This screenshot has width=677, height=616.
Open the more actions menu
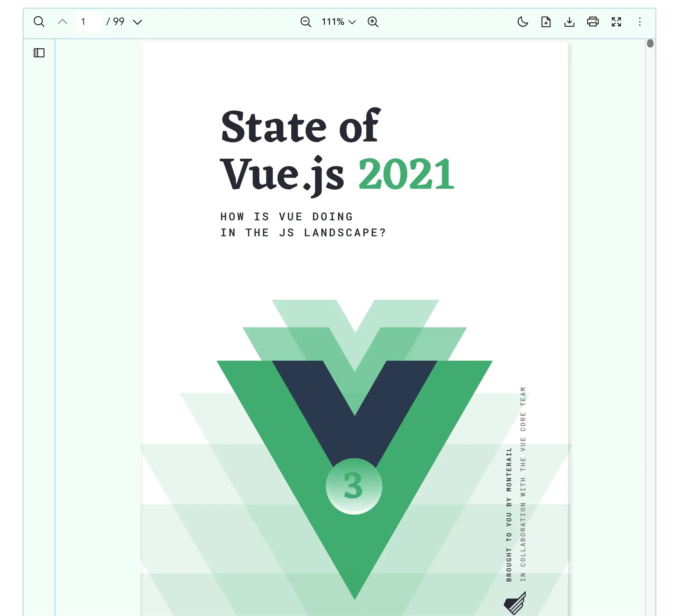[x=640, y=22]
